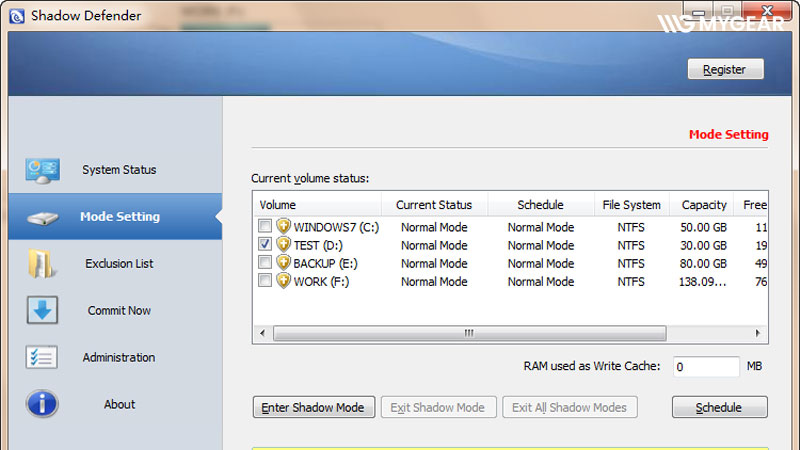Click the scrollbar right arrow
This screenshot has width=800, height=450.
click(x=758, y=333)
